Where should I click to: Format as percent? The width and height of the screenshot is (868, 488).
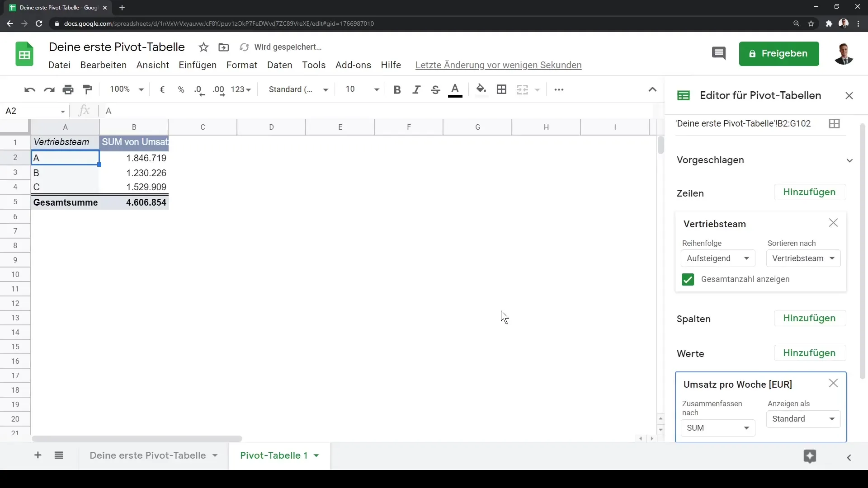(x=181, y=89)
